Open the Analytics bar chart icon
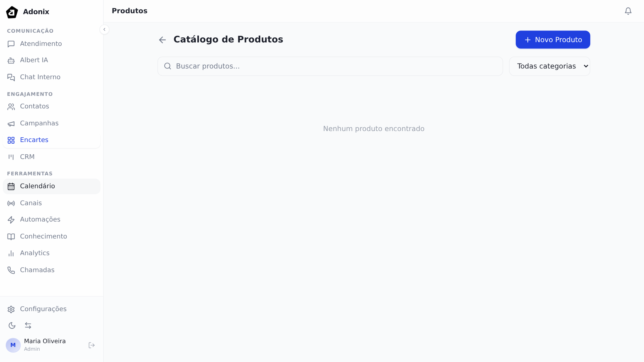644x362 pixels. pyautogui.click(x=11, y=253)
